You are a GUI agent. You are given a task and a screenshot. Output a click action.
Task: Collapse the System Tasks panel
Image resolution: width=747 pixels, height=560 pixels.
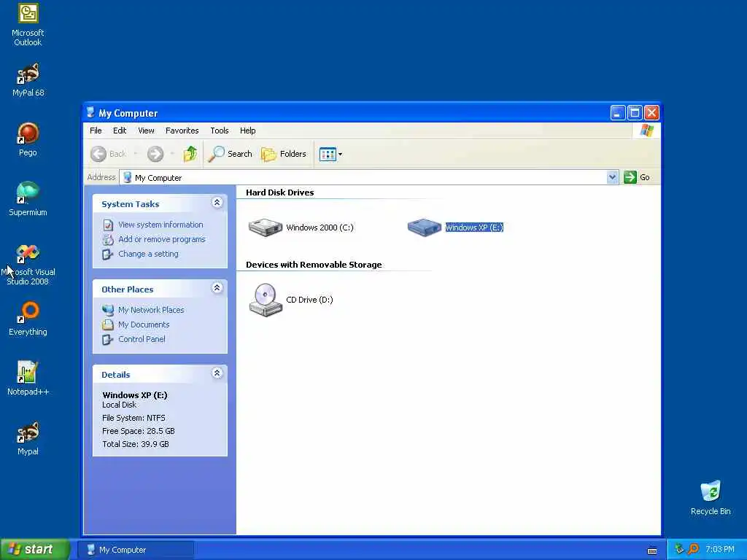[217, 203]
